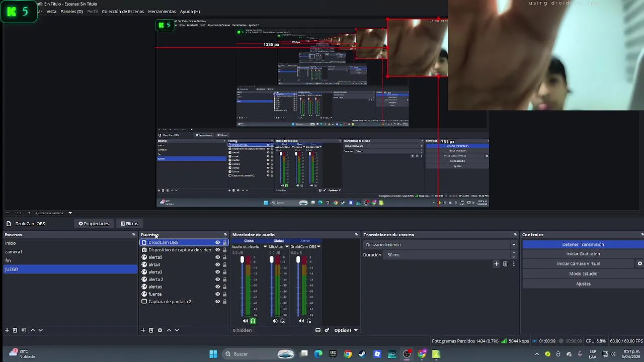644x362 pixels.
Task: Toggle visibility of alrta4 source
Action: coord(217,264)
